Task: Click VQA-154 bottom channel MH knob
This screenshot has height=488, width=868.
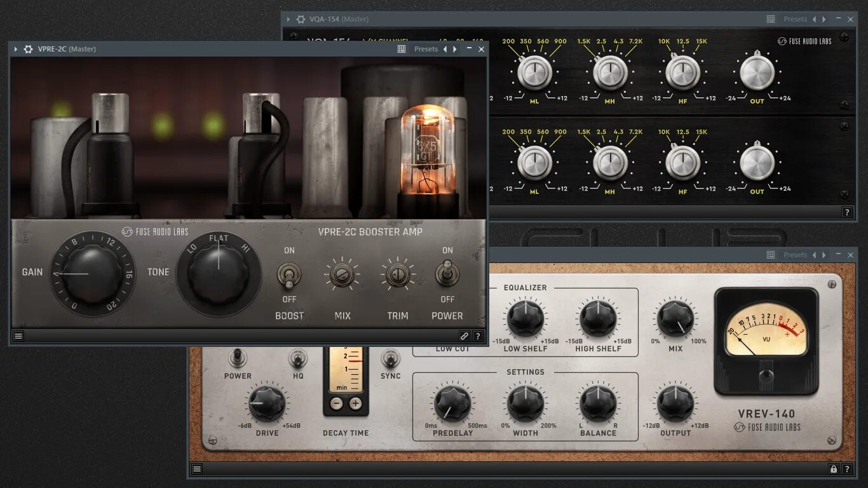Action: point(610,163)
